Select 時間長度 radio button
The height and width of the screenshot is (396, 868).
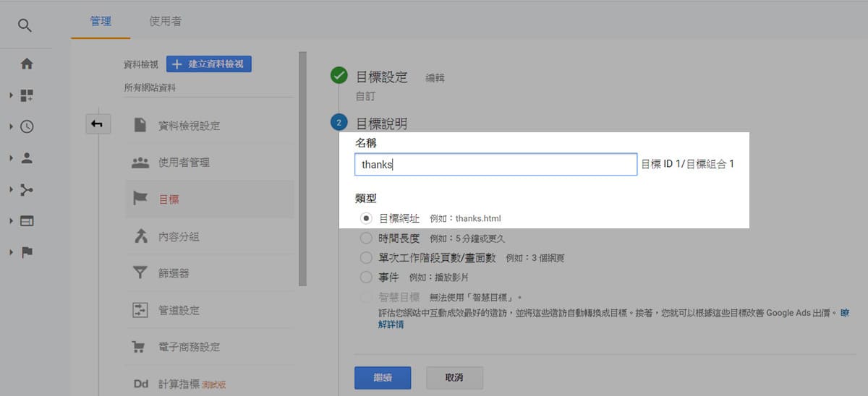point(366,238)
